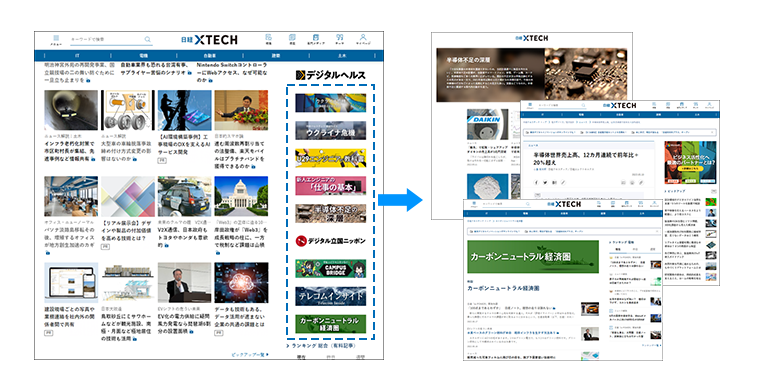Open the ピックアップ一覧 link
The width and height of the screenshot is (758, 392).
[249, 355]
